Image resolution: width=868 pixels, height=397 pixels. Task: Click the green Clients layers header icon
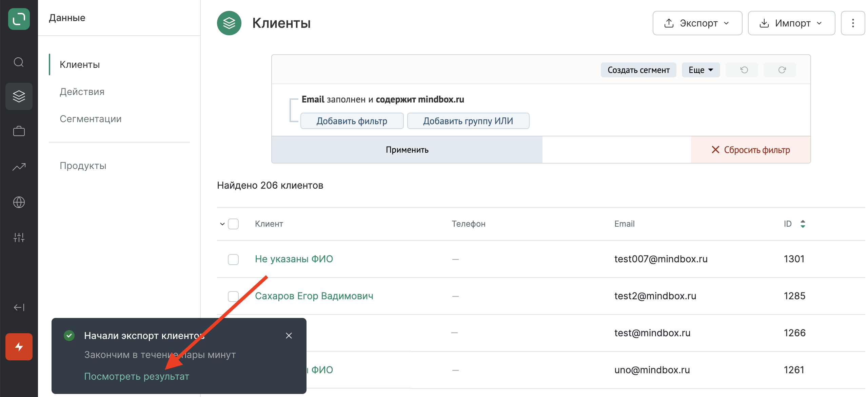229,23
